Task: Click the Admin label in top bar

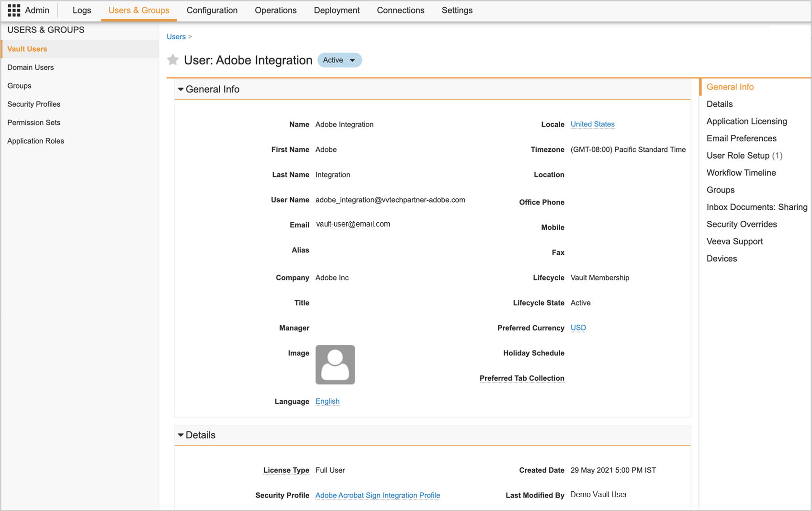Action: pos(37,10)
